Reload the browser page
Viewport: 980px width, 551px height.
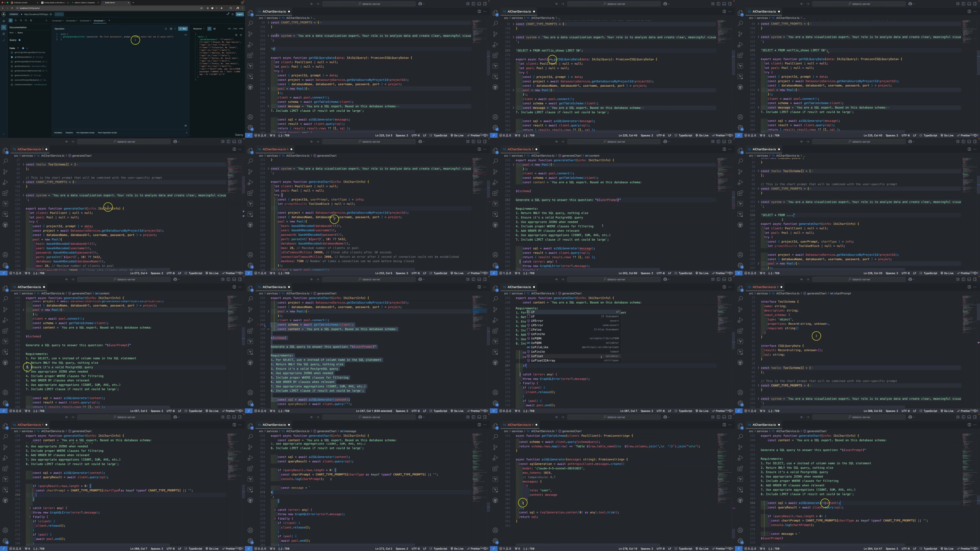pos(12,8)
